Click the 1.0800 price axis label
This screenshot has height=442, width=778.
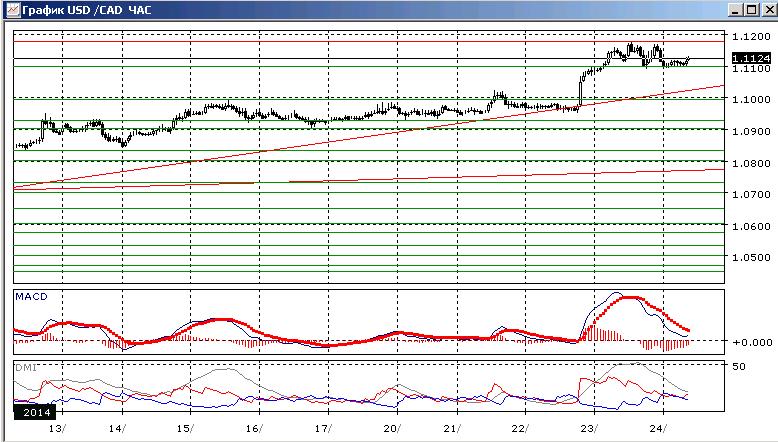tap(751, 163)
